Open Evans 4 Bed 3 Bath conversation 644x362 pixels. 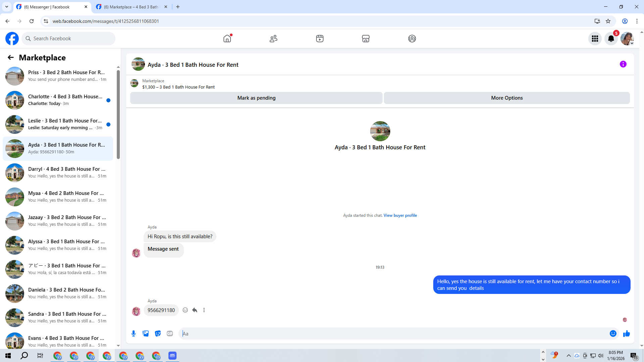(x=58, y=340)
